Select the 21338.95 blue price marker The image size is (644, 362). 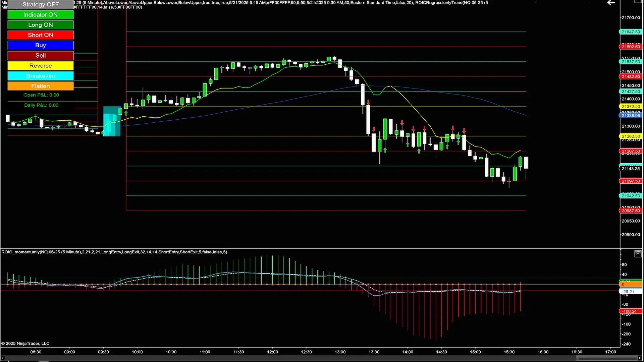click(x=631, y=116)
